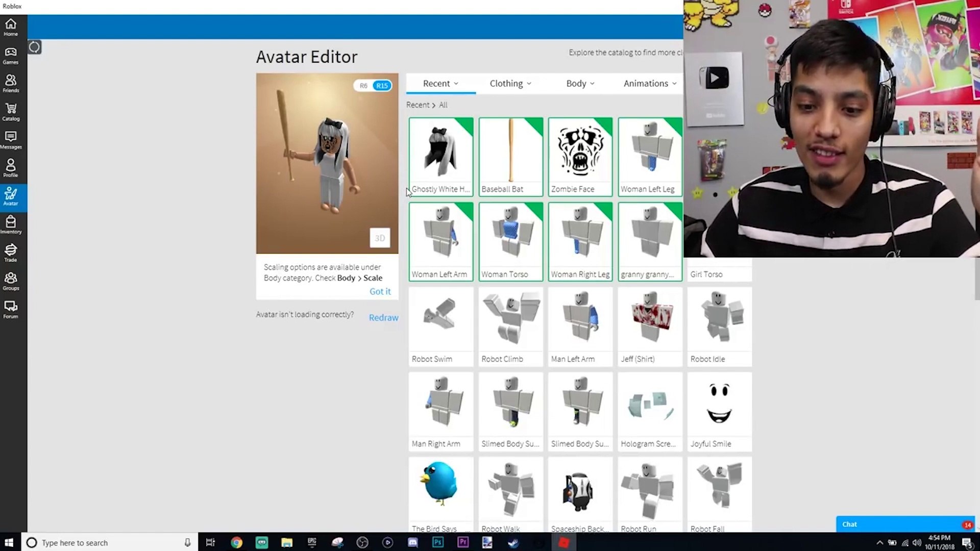Viewport: 980px width, 551px height.
Task: Expand the Clothing dropdown
Action: [510, 83]
